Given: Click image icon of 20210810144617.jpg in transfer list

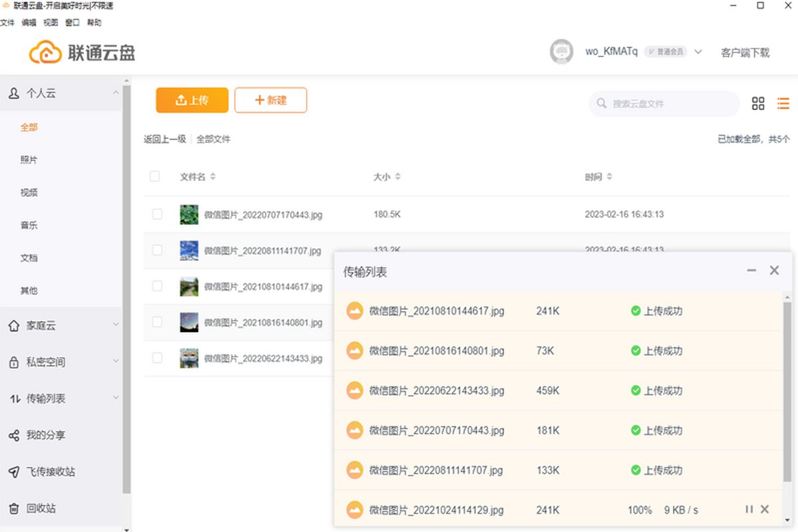Looking at the screenshot, I should (x=355, y=311).
